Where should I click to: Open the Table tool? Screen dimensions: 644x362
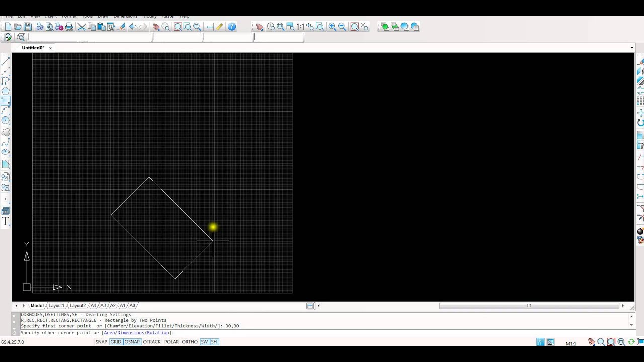(6, 211)
